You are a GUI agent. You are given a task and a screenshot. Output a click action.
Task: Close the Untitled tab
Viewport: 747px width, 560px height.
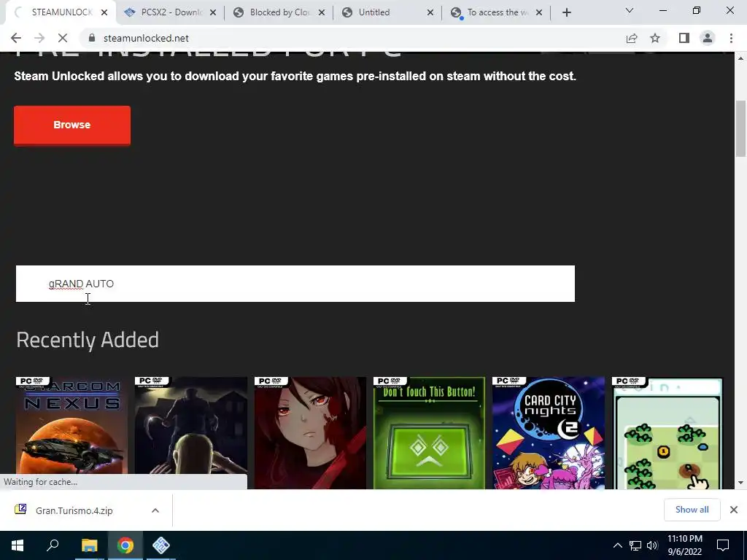430,13
